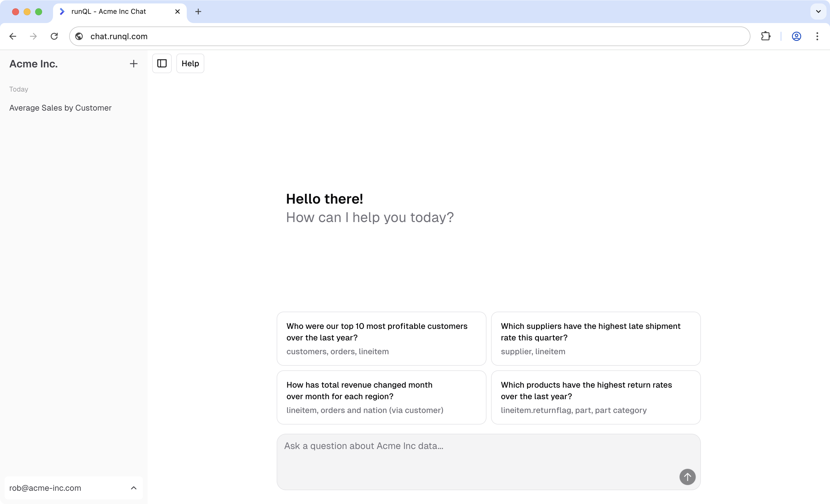The image size is (830, 504).
Task: Go forward with browser forward arrow
Action: (33, 36)
